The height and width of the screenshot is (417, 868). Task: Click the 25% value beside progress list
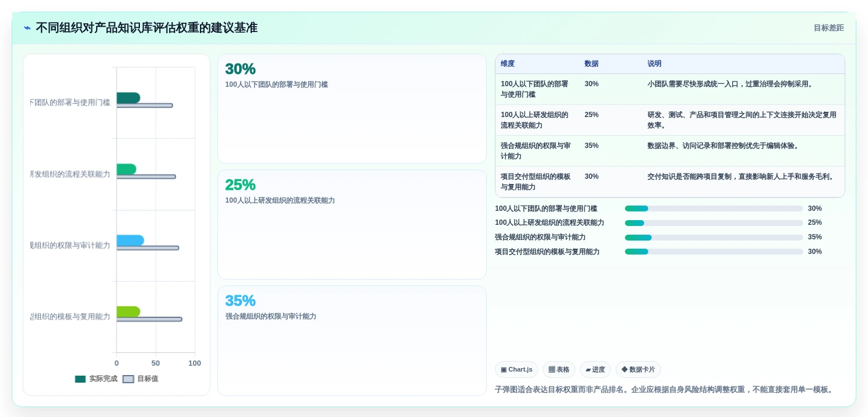tap(815, 222)
